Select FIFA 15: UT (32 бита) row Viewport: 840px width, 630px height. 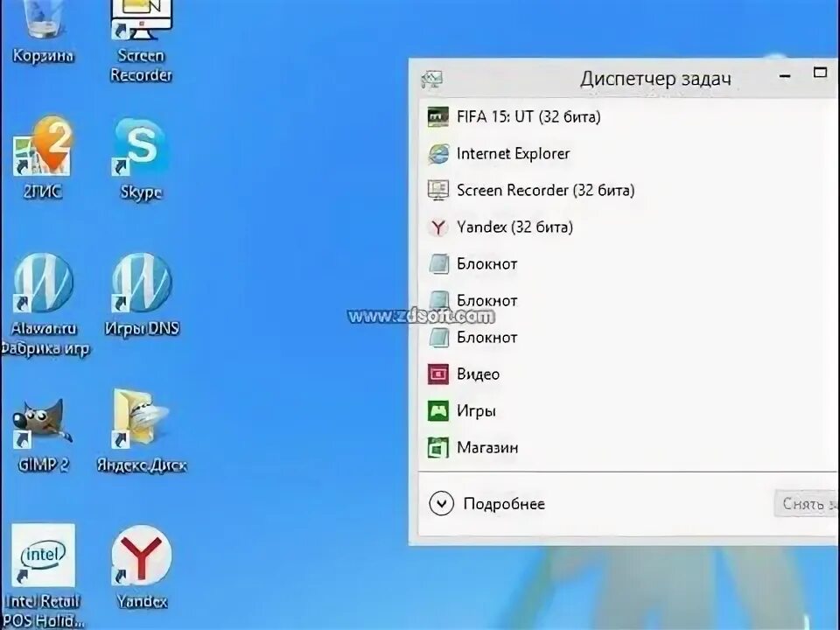click(628, 116)
